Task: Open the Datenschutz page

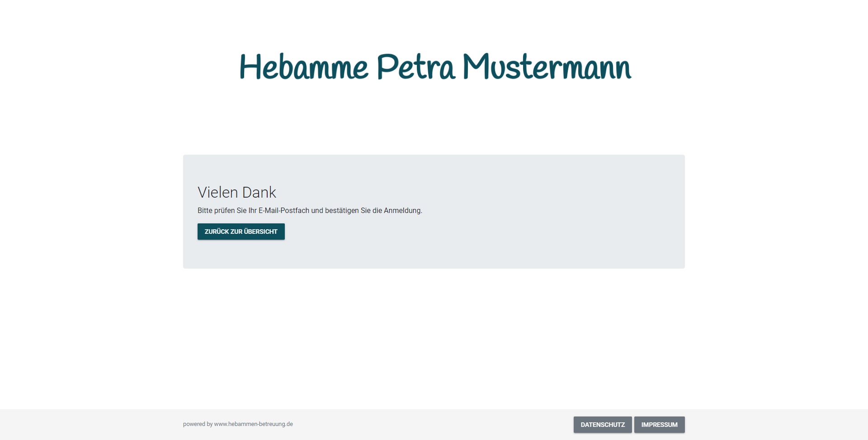Action: pos(603,425)
